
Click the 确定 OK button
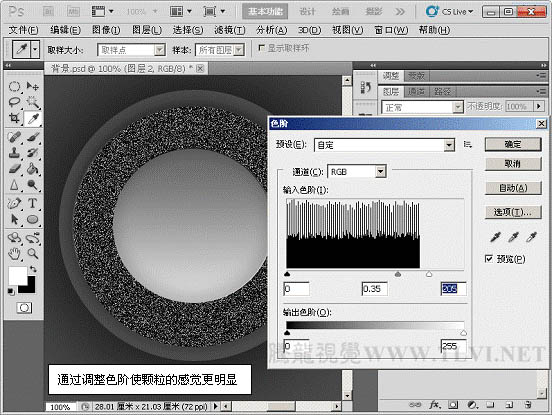tap(513, 144)
